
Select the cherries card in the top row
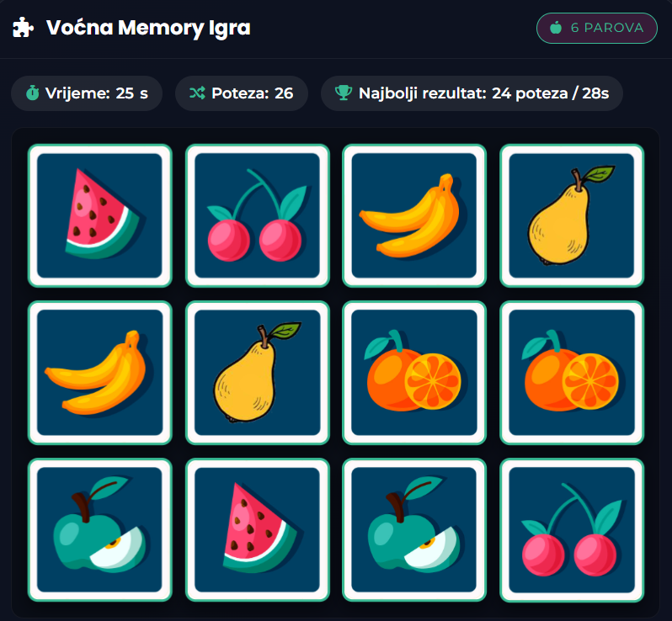pos(258,216)
